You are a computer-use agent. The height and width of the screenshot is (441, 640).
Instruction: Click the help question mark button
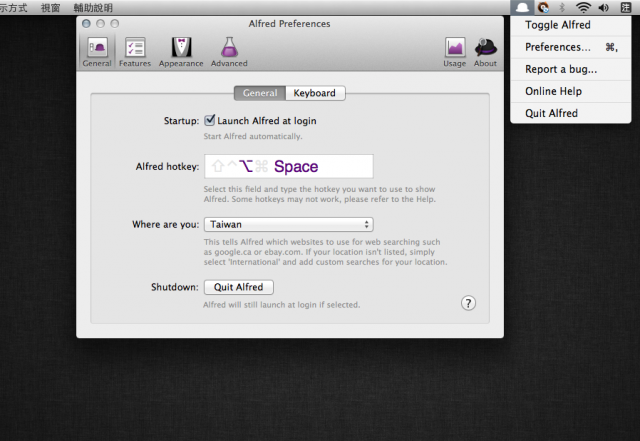[x=468, y=303]
